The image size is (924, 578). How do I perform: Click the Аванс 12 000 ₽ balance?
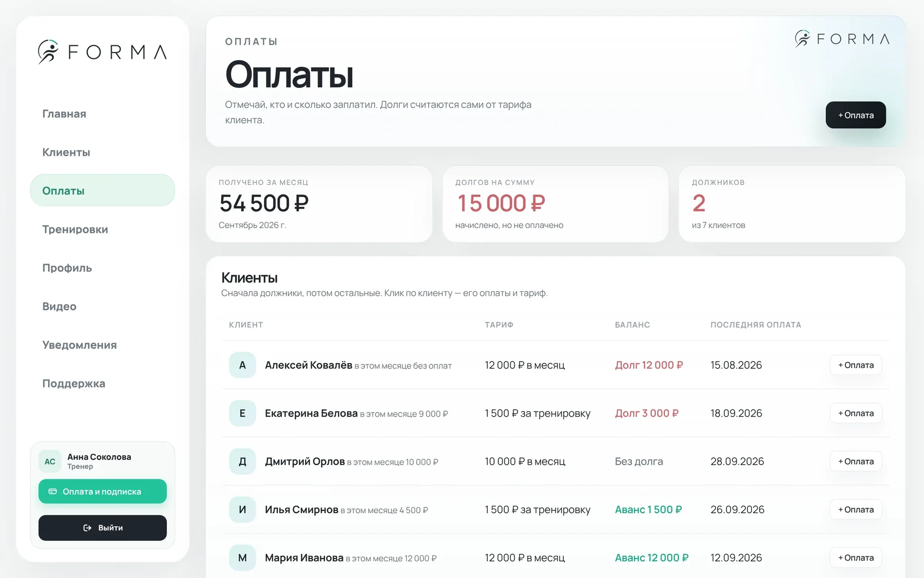652,558
